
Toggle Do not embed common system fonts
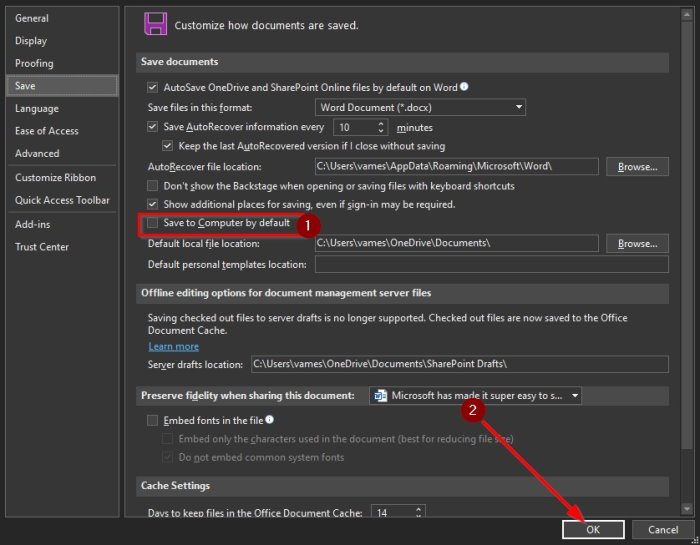tap(167, 458)
